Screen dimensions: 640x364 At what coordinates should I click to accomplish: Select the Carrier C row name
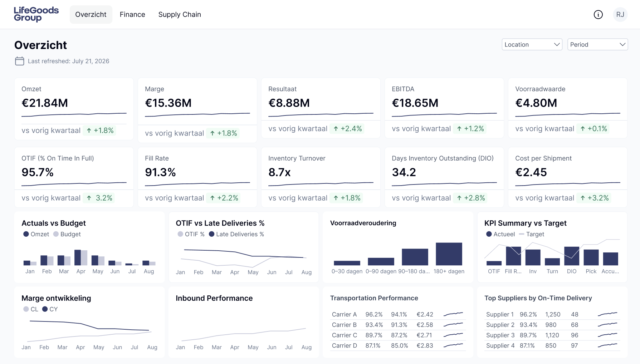click(345, 335)
